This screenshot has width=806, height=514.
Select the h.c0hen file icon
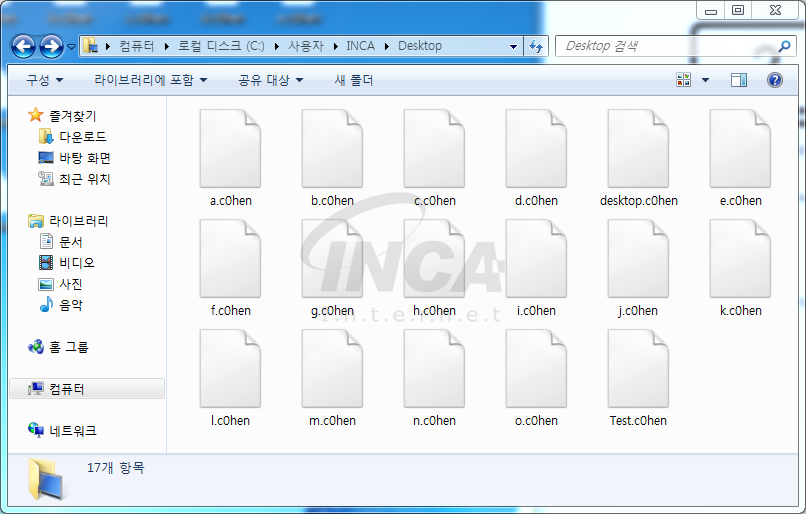point(434,259)
